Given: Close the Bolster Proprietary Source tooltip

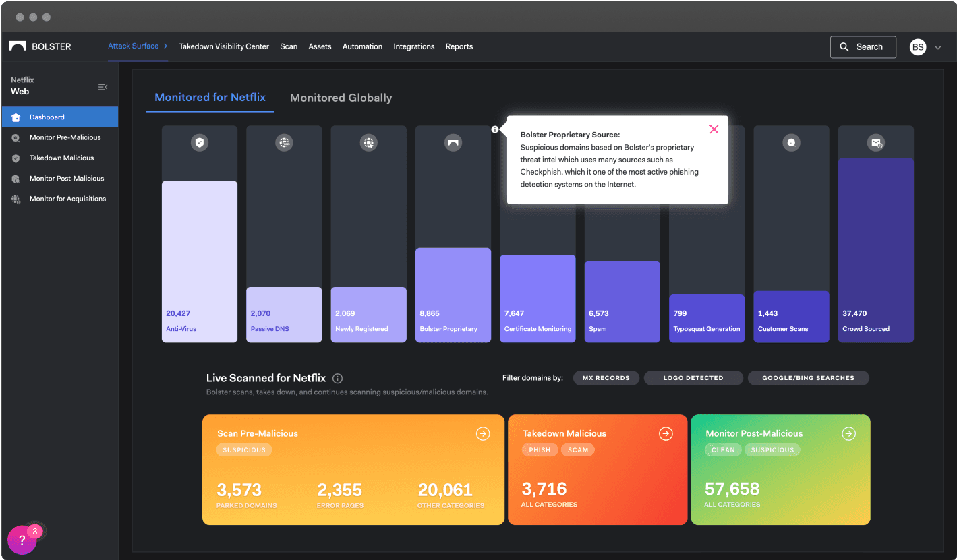Looking at the screenshot, I should click(714, 129).
